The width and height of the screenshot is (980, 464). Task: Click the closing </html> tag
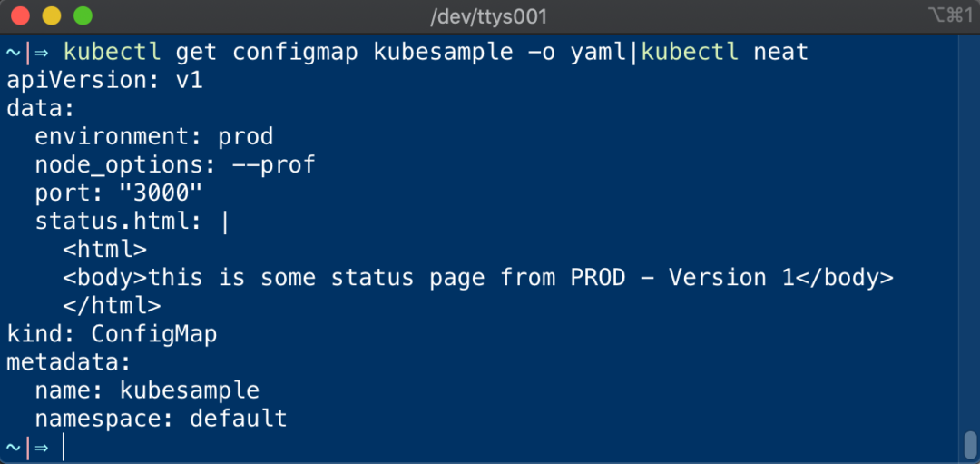112,306
